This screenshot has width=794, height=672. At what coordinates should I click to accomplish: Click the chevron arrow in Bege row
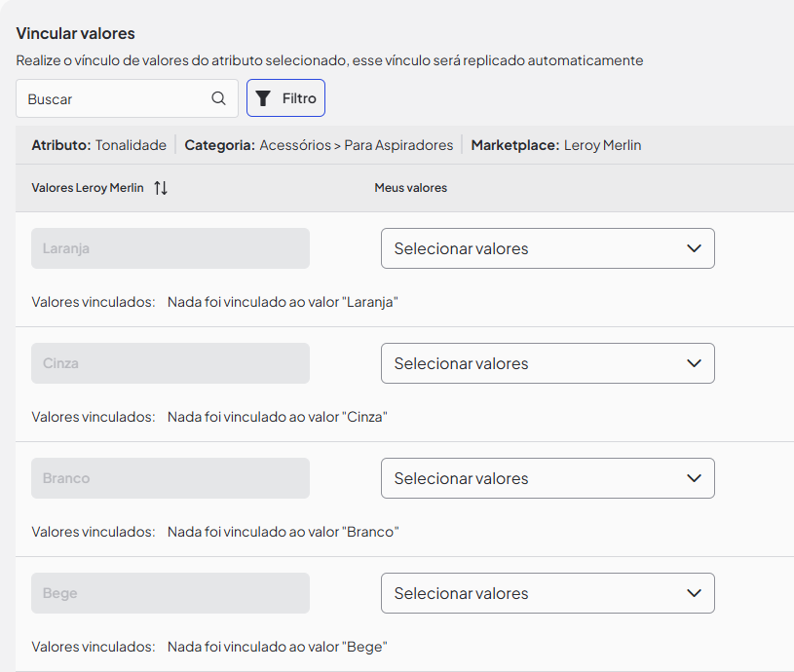(x=694, y=593)
